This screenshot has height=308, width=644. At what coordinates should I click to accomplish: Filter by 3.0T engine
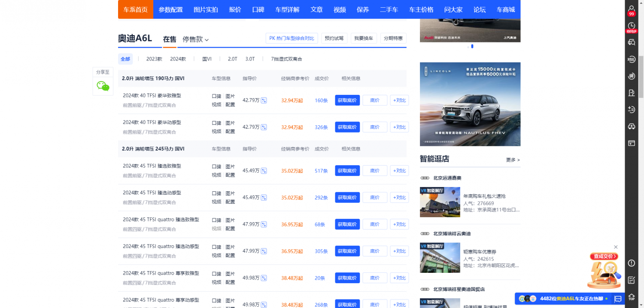point(250,59)
